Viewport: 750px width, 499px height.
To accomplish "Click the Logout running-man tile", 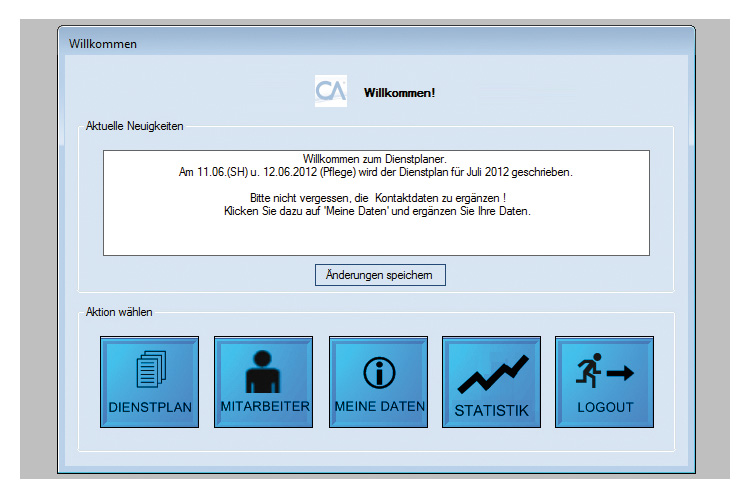I will click(x=604, y=382).
